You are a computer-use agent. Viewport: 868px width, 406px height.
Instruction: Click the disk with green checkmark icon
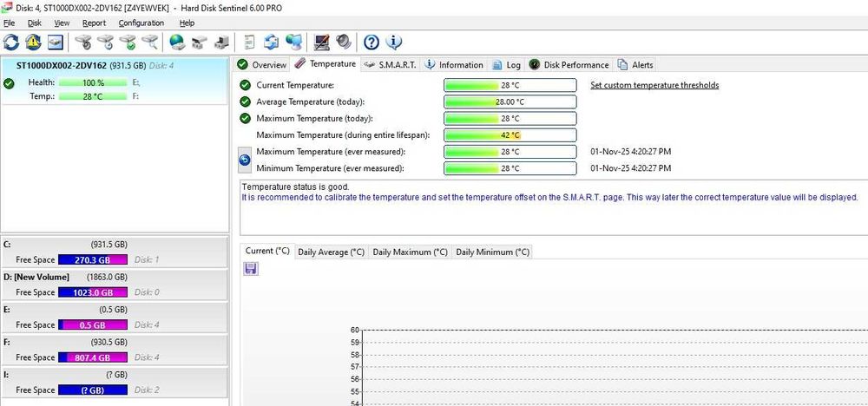(128, 42)
